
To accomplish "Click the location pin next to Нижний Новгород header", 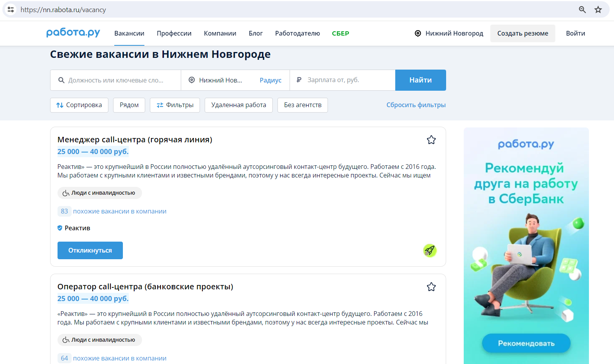I will (x=418, y=34).
